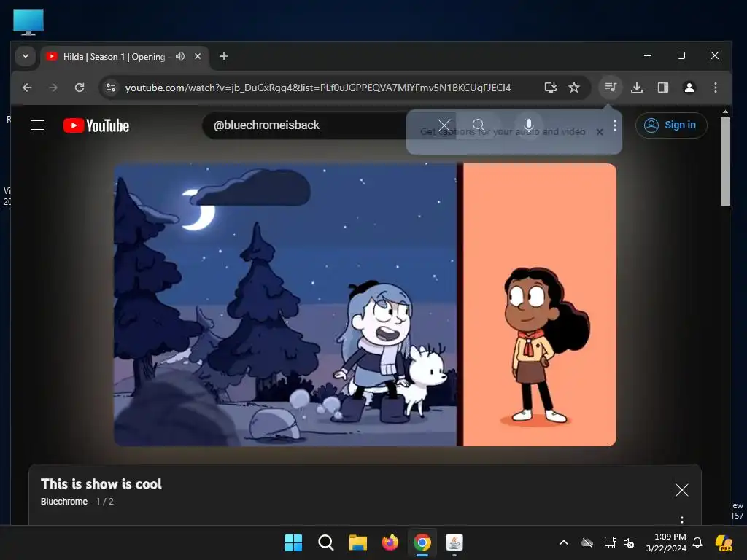Toggle the Chrome side panel
This screenshot has height=560, width=747.
pyautogui.click(x=663, y=87)
